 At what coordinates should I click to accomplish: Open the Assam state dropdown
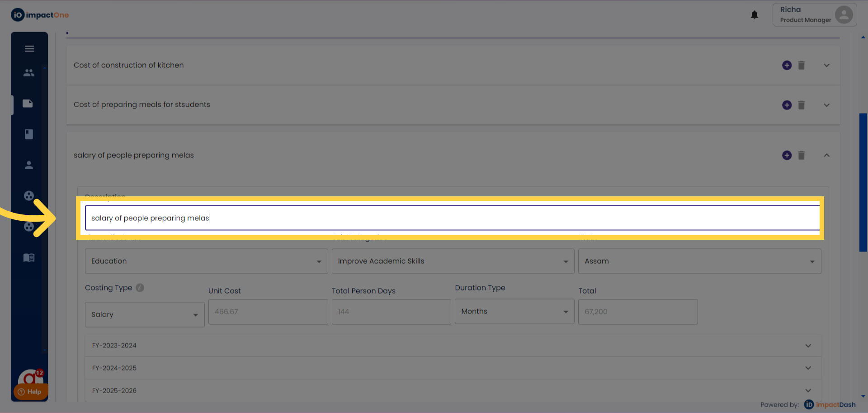click(x=699, y=261)
